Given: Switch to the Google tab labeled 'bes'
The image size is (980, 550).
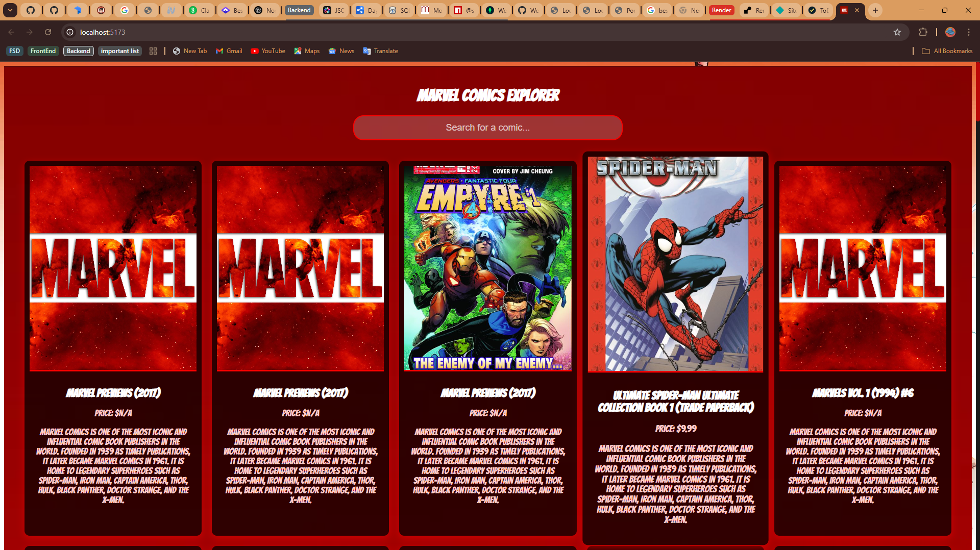Looking at the screenshot, I should pyautogui.click(x=657, y=10).
